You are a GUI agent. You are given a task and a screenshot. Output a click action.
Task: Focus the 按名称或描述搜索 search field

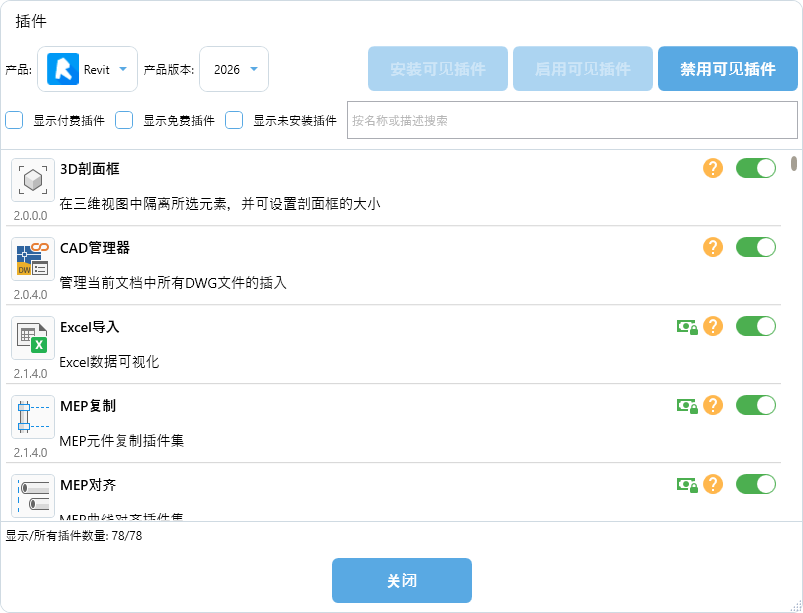tap(571, 121)
